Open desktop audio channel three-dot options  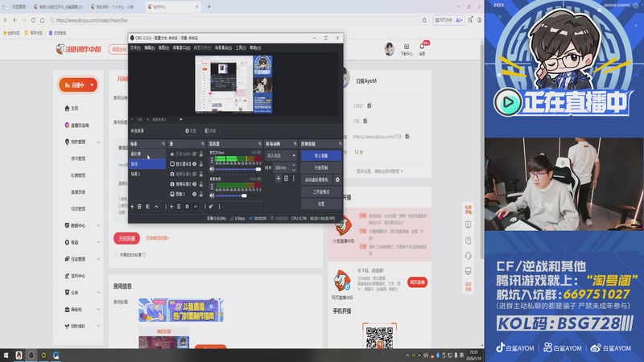[x=212, y=187]
